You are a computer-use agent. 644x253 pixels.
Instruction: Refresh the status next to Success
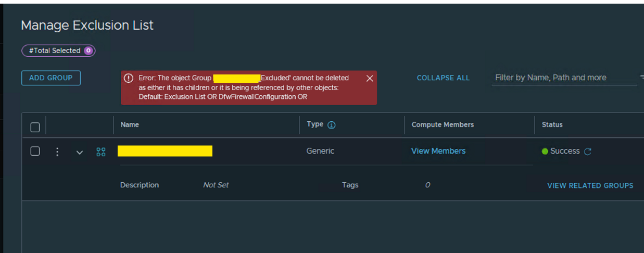click(588, 151)
